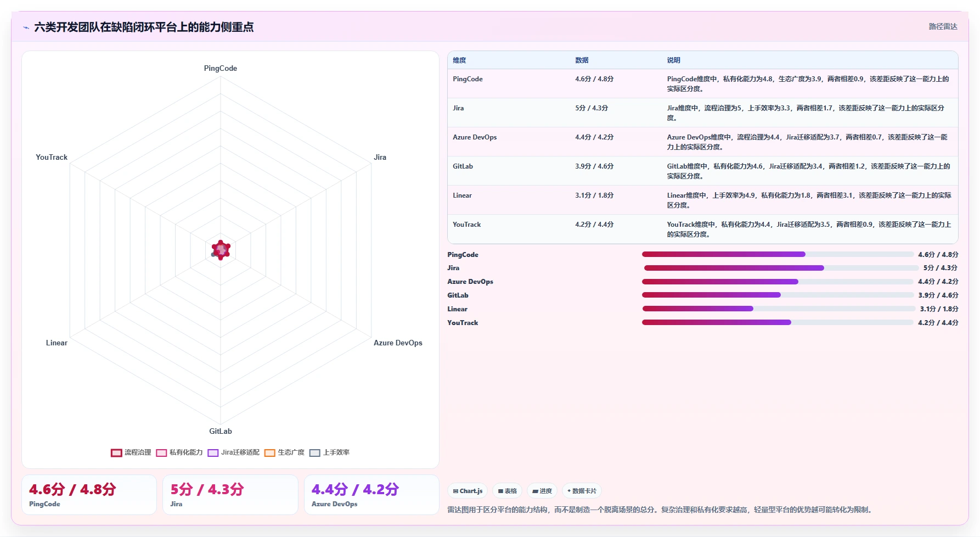Viewport: 980px width, 537px height.
Task: Click the Linear radar axis label
Action: coord(57,343)
